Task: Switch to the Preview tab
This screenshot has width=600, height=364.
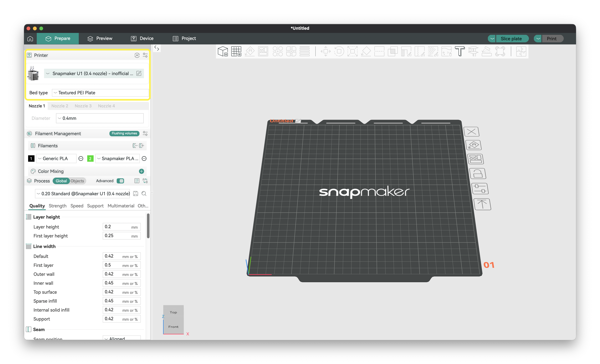Action: (x=100, y=39)
